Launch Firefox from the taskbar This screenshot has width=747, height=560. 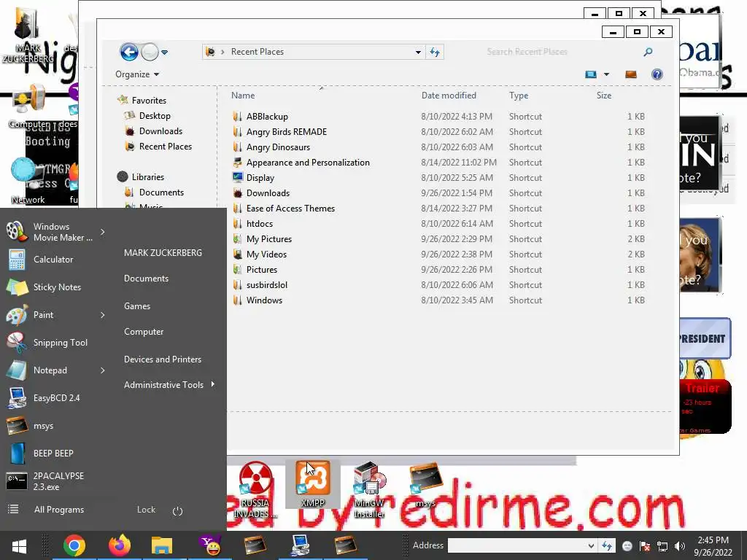click(119, 545)
